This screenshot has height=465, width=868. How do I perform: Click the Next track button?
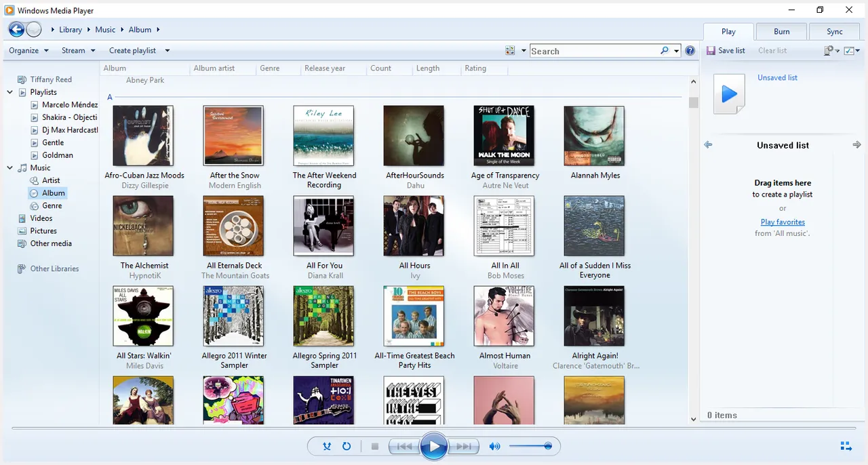(464, 446)
